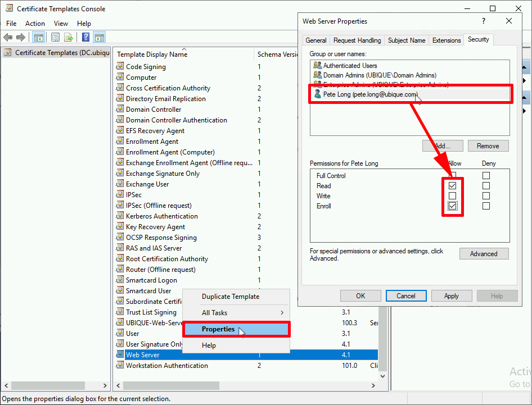Click the Template Display Name sort header
The image size is (532, 405).
point(152,54)
